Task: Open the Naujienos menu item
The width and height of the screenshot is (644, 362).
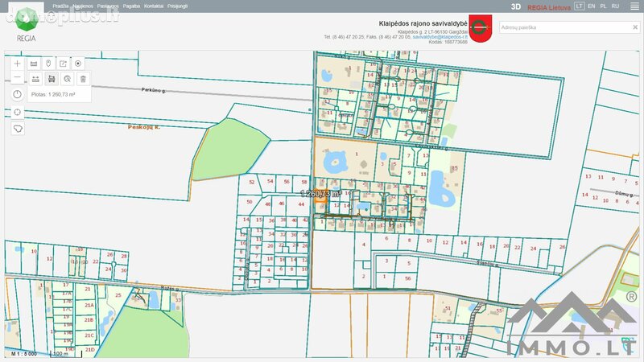Action: click(x=83, y=6)
